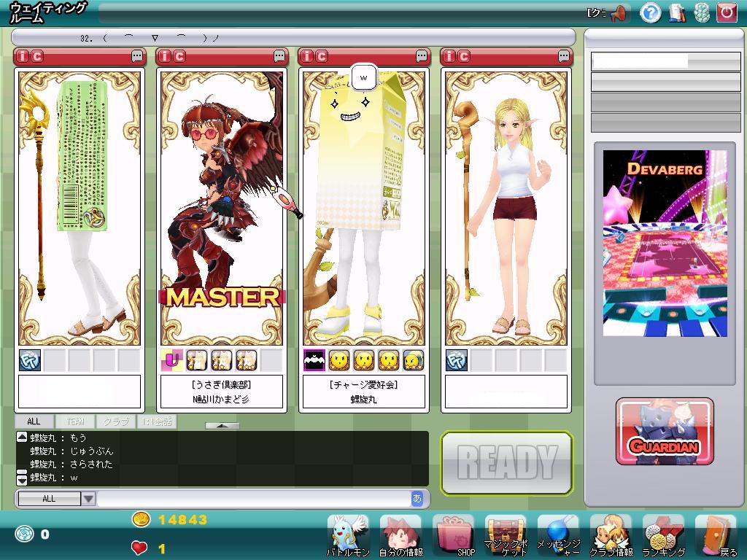The height and width of the screenshot is (560, 747).
Task: Open the ALL chat channel dropdown
Action: coord(88,499)
